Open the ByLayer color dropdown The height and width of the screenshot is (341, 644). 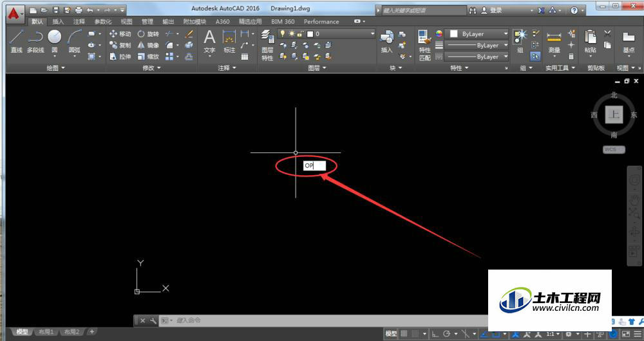point(478,34)
